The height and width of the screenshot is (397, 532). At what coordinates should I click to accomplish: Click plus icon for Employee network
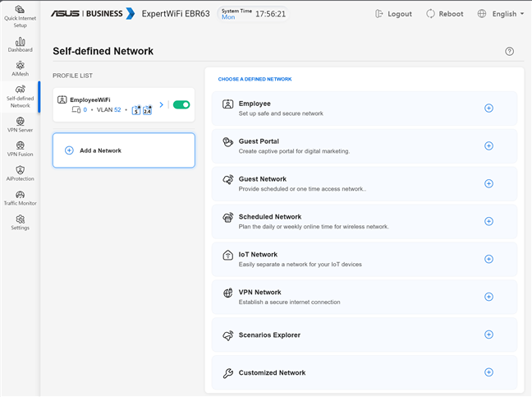point(488,108)
